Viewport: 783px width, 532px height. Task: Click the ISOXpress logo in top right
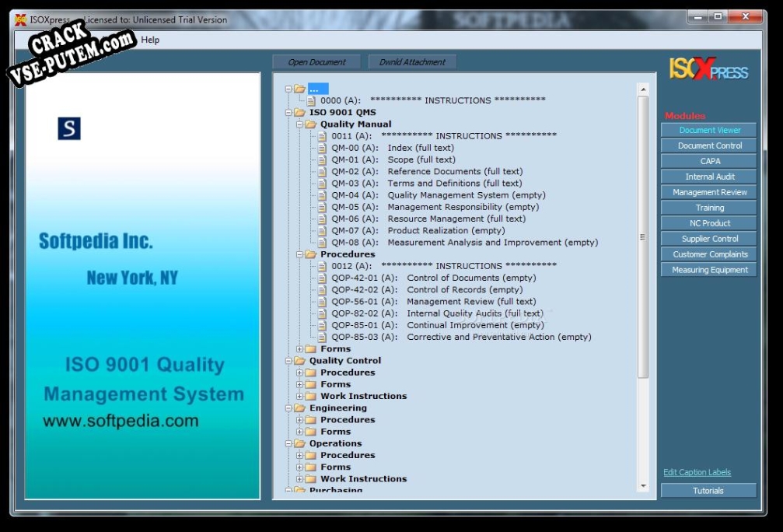[708, 68]
